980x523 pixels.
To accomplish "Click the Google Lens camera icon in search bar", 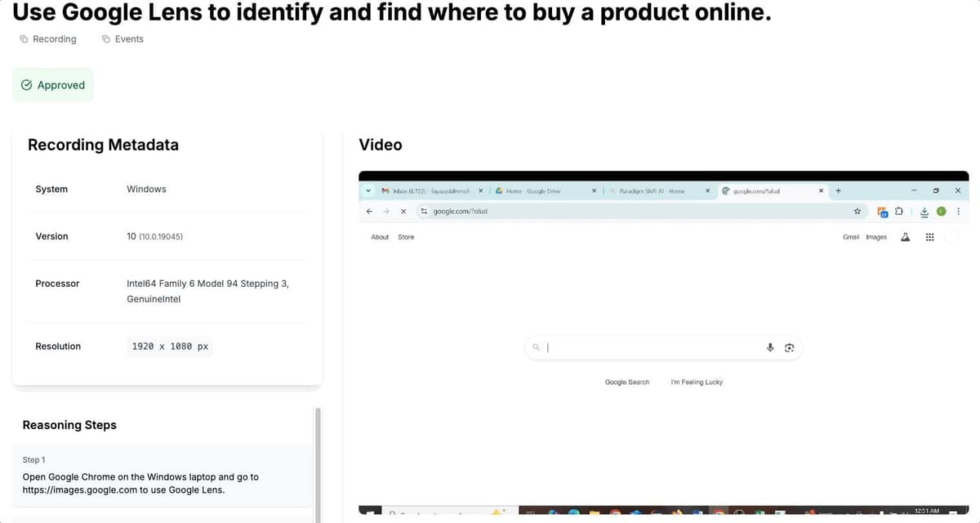I will pos(789,347).
